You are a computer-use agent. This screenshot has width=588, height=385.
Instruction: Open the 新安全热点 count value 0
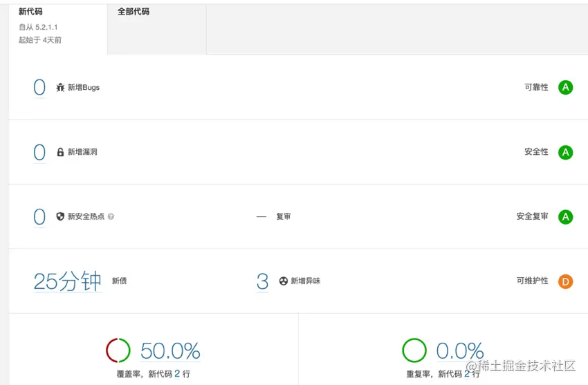[x=39, y=217]
